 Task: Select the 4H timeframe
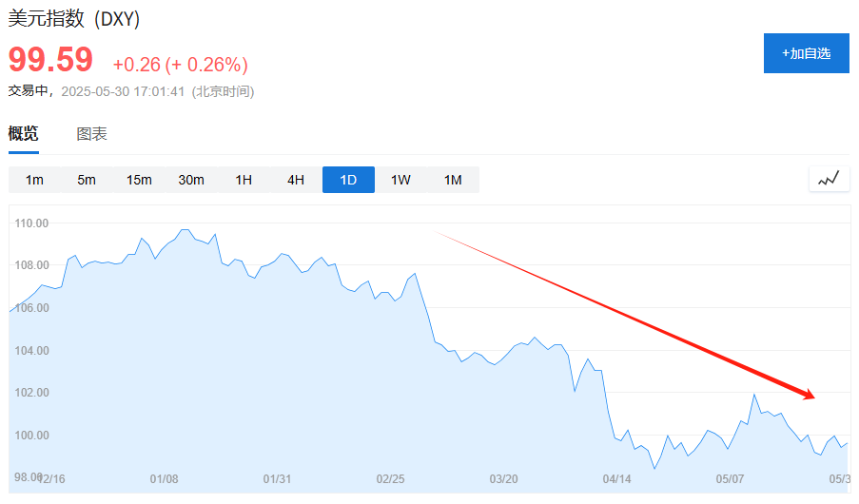[296, 180]
